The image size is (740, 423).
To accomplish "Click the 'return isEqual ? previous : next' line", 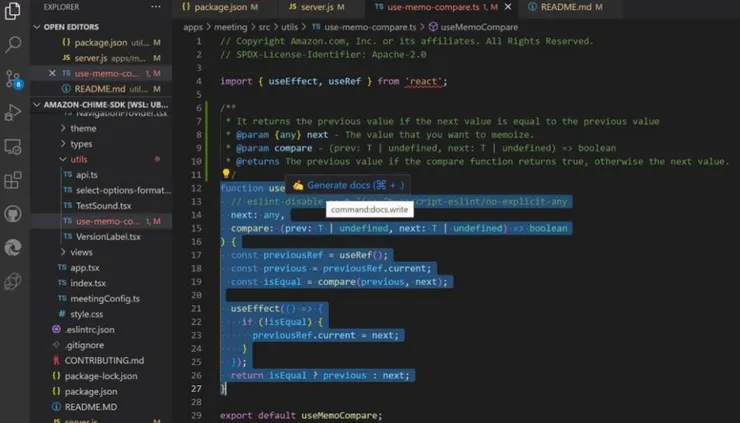I will tap(320, 375).
